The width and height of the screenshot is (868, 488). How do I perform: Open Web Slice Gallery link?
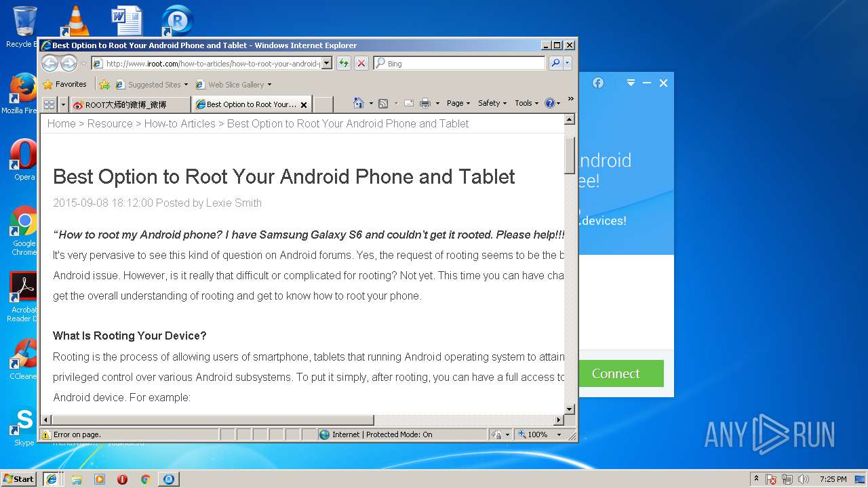(233, 85)
